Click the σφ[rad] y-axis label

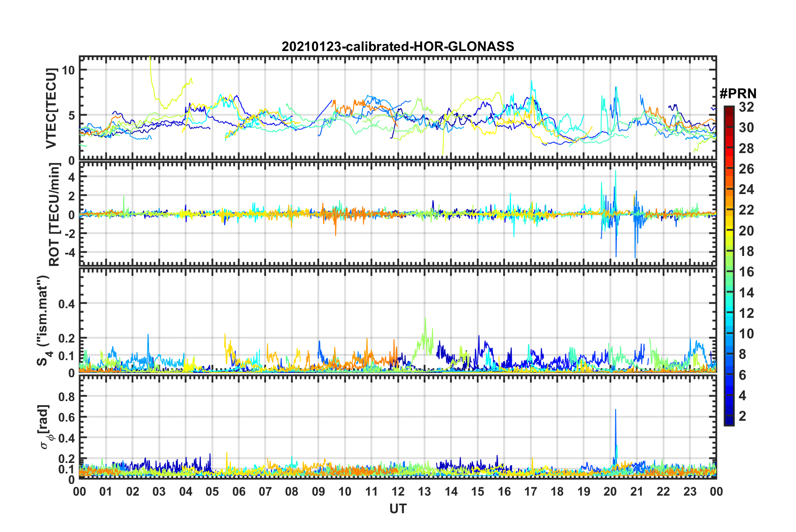click(x=44, y=427)
